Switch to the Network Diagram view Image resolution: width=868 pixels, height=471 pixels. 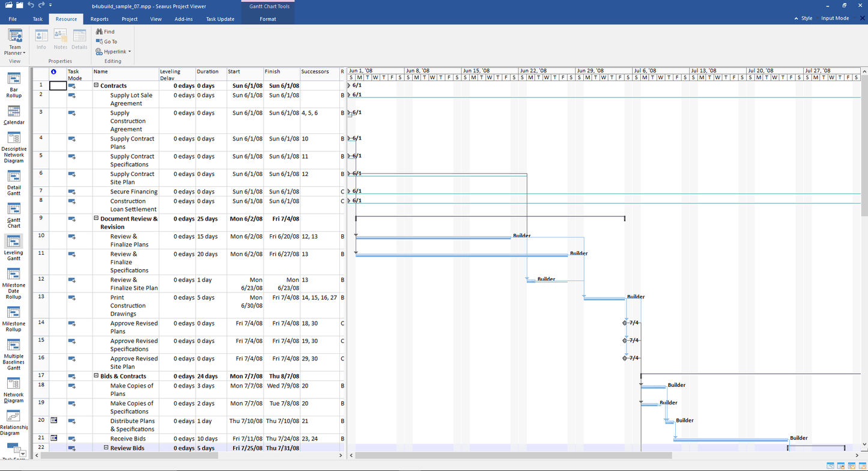13,390
